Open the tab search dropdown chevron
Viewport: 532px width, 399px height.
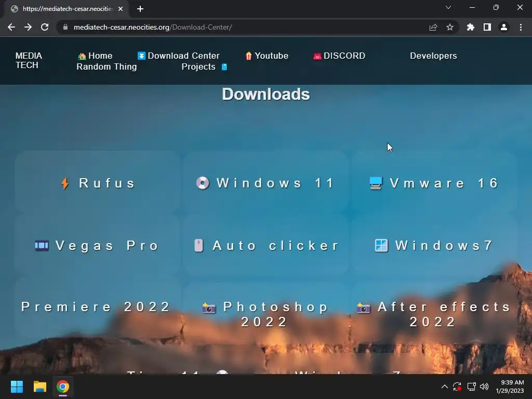point(448,7)
